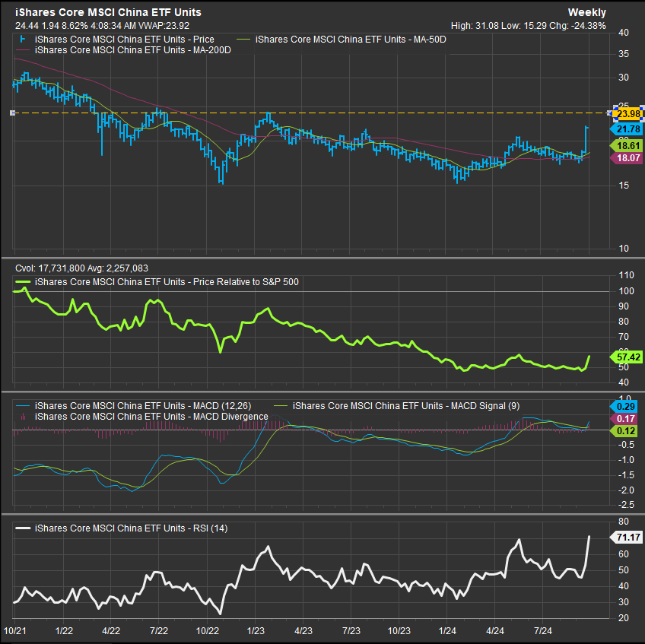Screen dimensions: 645x644
Task: Click the 110 relative strength axis label
Action: (x=627, y=275)
